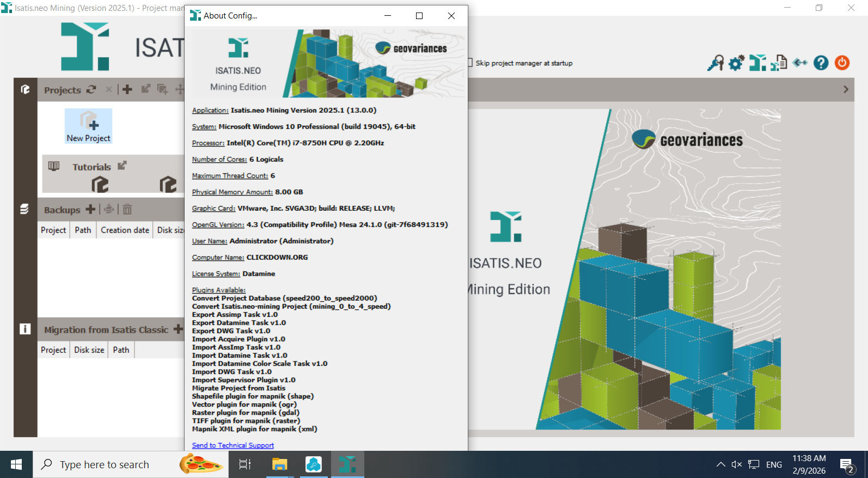Click 'Export Datamine Task v1.0' plugin line
This screenshot has width=868, height=478.
(239, 323)
